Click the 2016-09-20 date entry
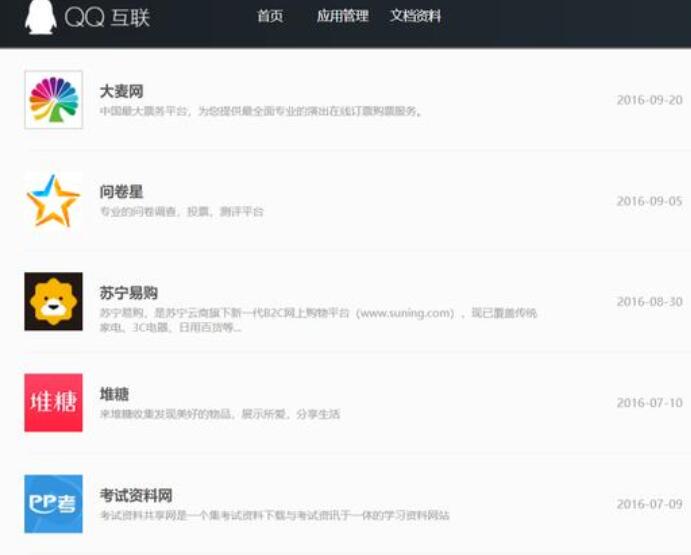This screenshot has height=555, width=691. point(650,100)
